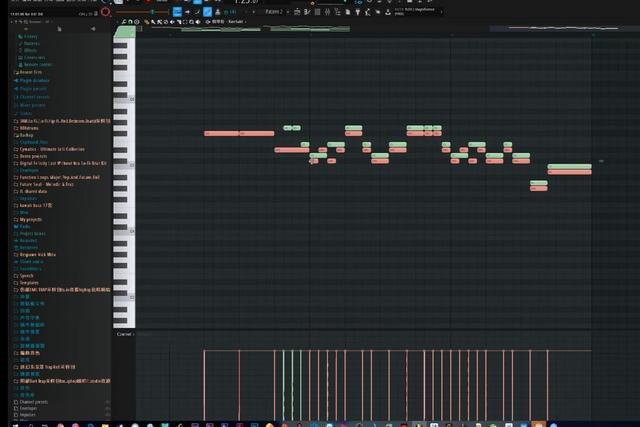
Task: Show the playlist window via its toolbar icon
Action: pos(297,12)
